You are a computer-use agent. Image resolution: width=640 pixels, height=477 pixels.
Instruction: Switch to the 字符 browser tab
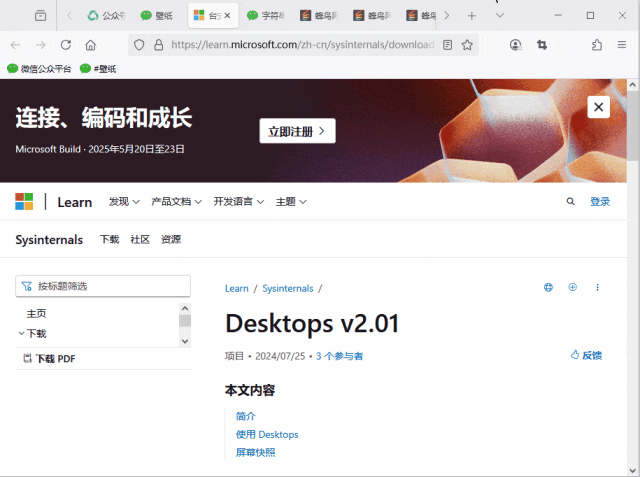266,16
